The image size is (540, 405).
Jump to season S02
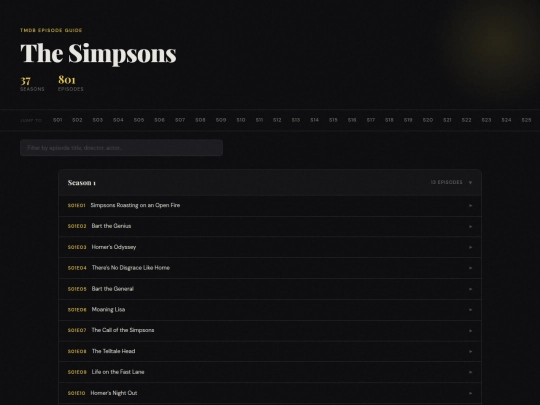tap(77, 120)
